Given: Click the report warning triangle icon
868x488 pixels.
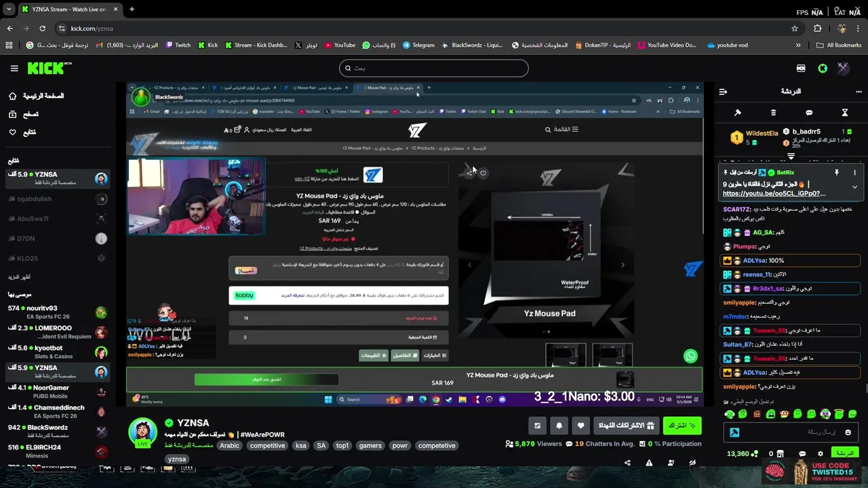Looking at the screenshot, I should [649, 463].
